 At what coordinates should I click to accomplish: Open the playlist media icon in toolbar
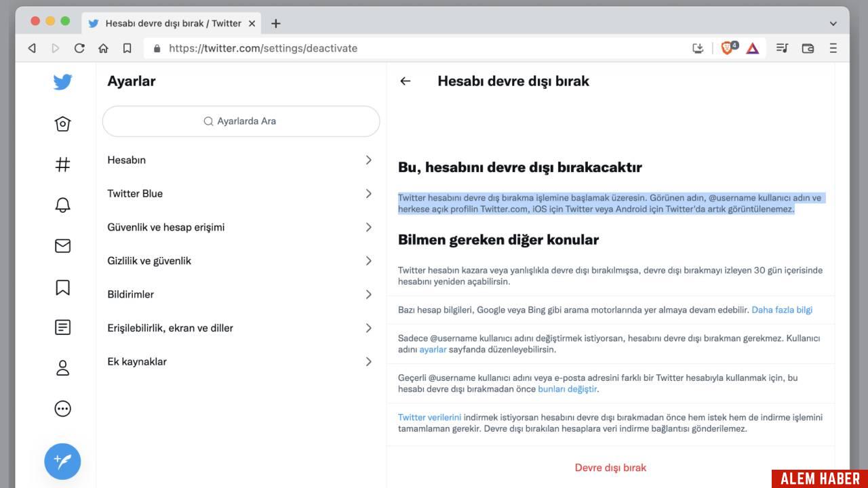782,48
